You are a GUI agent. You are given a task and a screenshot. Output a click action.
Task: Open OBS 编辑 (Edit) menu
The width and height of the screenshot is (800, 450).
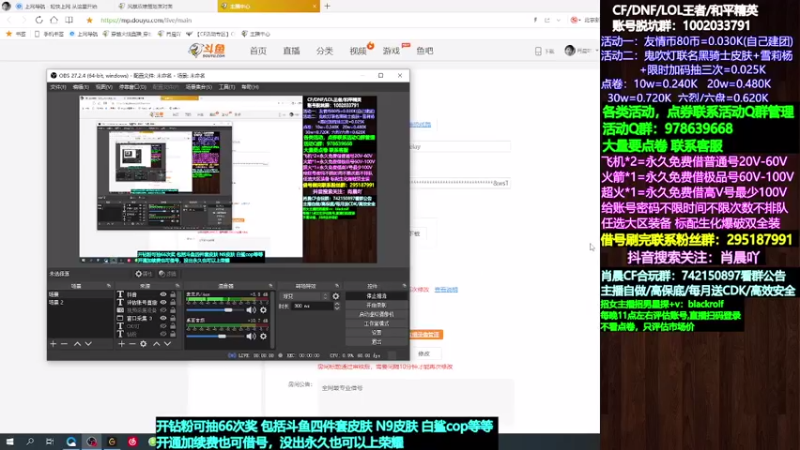click(x=81, y=87)
